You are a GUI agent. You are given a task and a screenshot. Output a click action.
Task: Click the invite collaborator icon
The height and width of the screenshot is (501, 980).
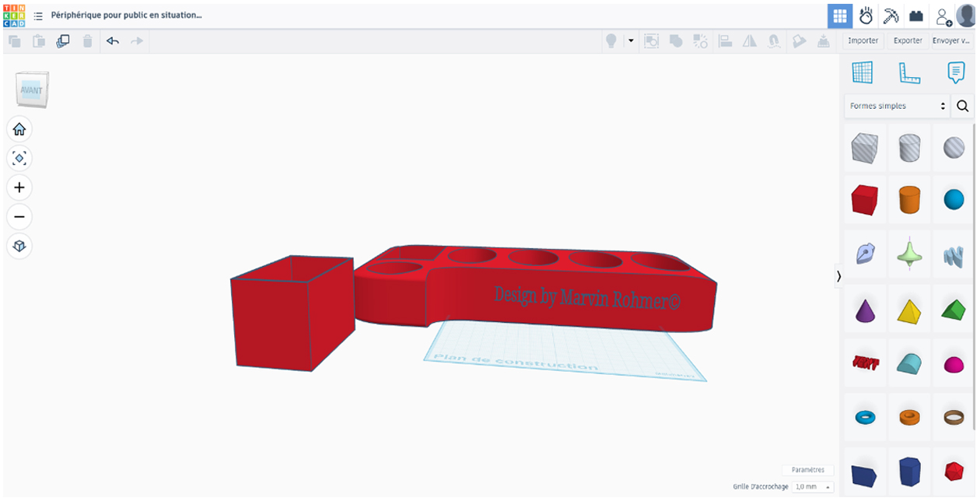(943, 16)
